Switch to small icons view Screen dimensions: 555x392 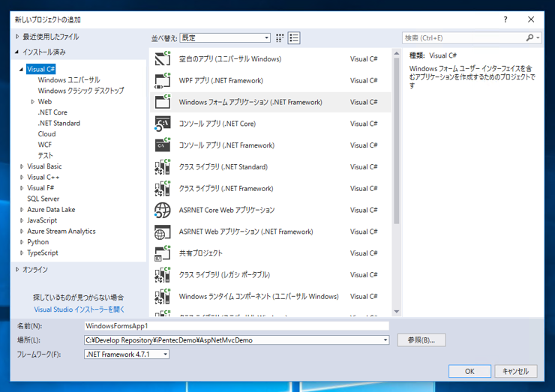coord(280,38)
